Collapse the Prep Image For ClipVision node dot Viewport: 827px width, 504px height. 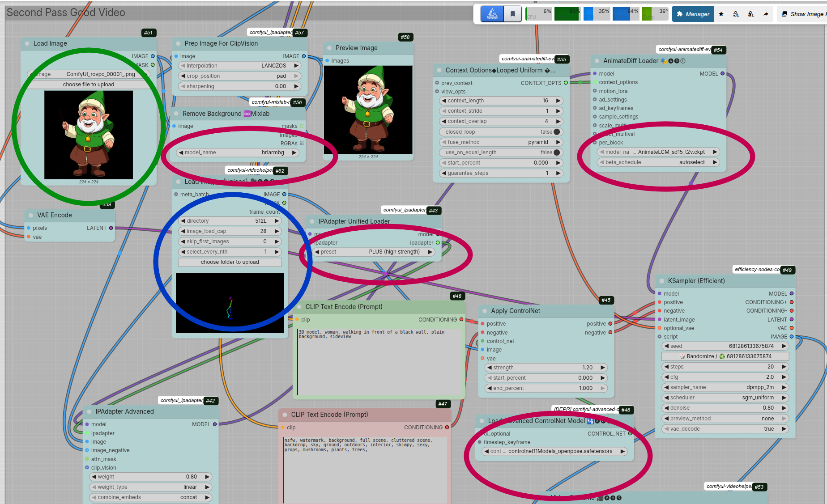click(x=179, y=43)
